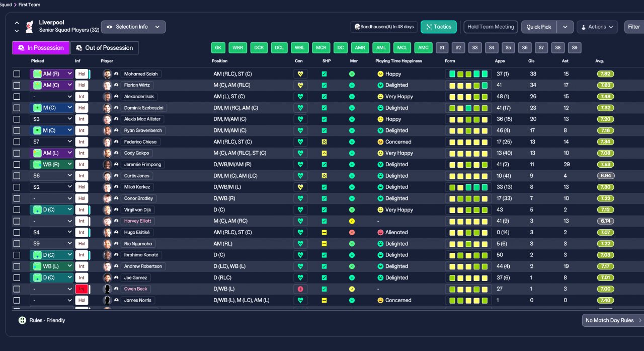
Task: Tick the checkbox for Alexander Isak
Action: pos(17,97)
